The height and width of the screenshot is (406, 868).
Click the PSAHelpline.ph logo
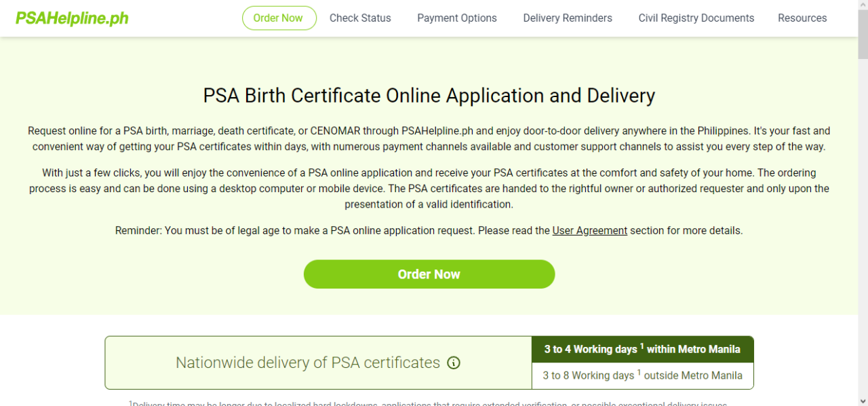[x=72, y=18]
